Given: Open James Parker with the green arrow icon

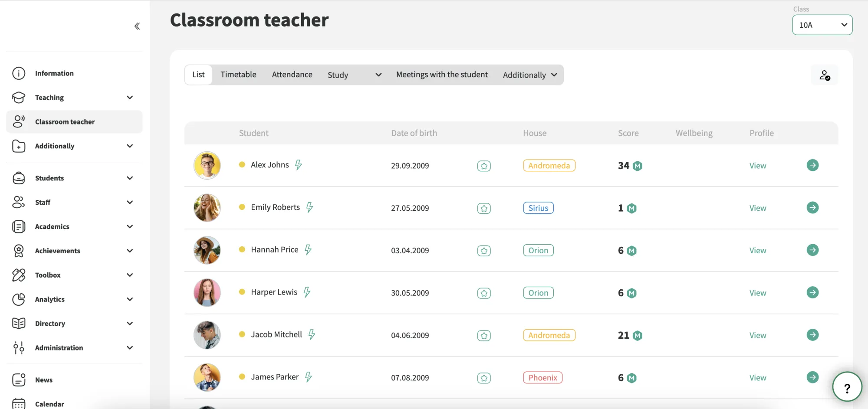Looking at the screenshot, I should [x=812, y=377].
